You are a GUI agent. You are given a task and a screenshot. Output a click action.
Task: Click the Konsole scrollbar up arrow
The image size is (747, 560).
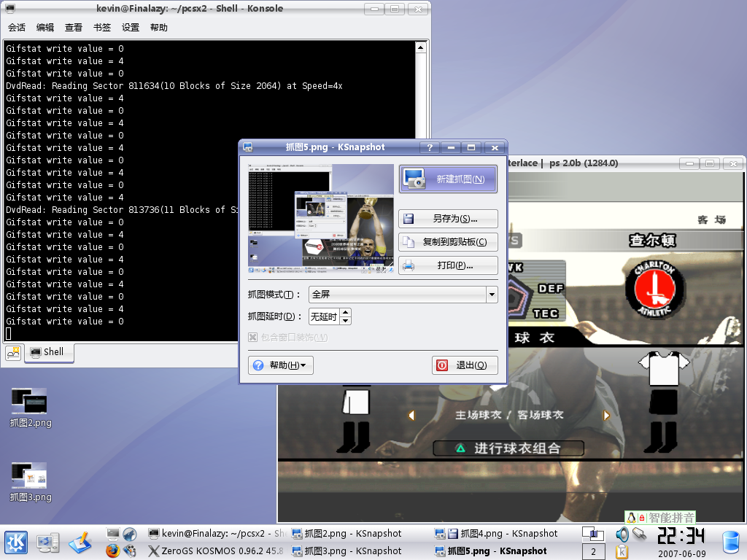coord(421,47)
